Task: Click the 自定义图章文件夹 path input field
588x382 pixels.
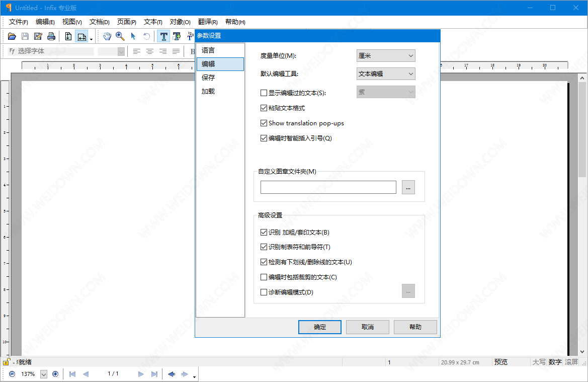Action: [x=328, y=187]
